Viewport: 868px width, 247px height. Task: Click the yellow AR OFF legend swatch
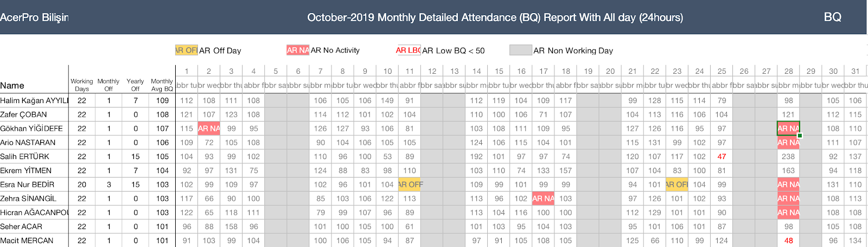click(186, 50)
